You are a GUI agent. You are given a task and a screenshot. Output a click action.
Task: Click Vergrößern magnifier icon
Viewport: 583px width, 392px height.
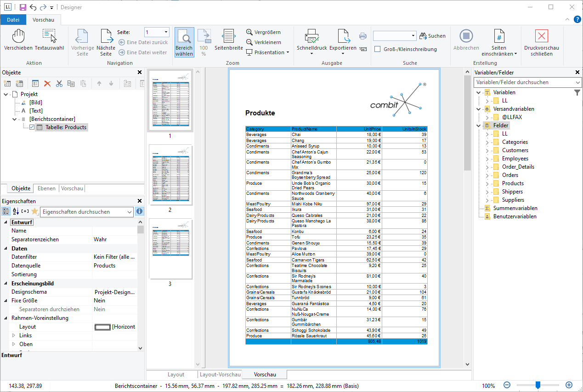(x=249, y=32)
